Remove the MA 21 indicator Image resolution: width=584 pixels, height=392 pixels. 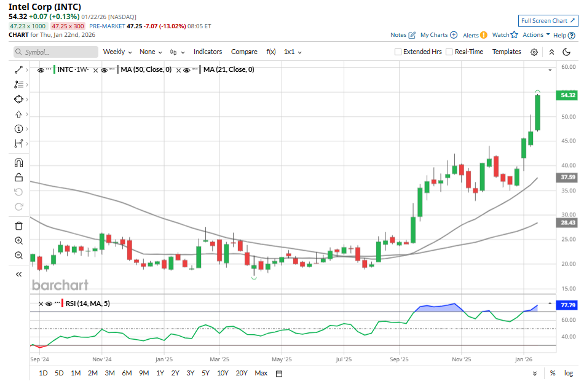coord(178,70)
